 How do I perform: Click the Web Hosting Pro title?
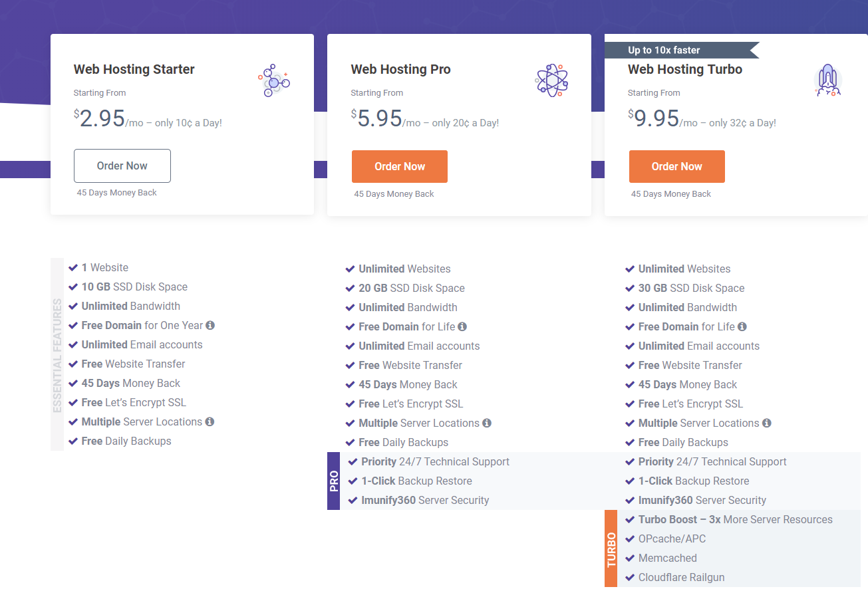coord(401,69)
